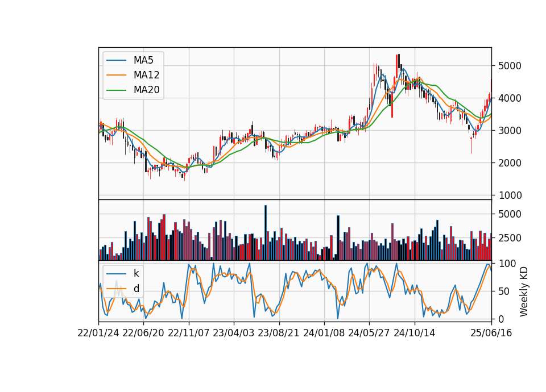
Task: Click the tallest volume bar in the volume panel
Action: [266, 233]
